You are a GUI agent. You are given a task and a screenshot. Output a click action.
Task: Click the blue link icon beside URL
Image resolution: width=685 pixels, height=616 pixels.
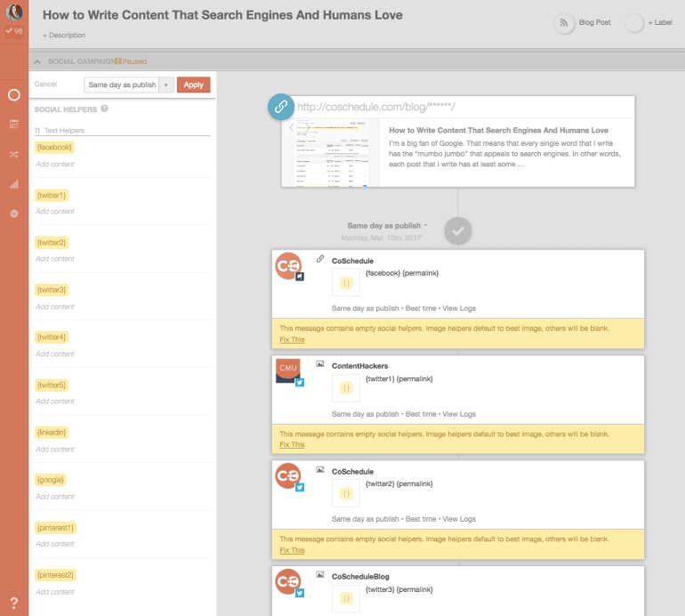point(281,107)
